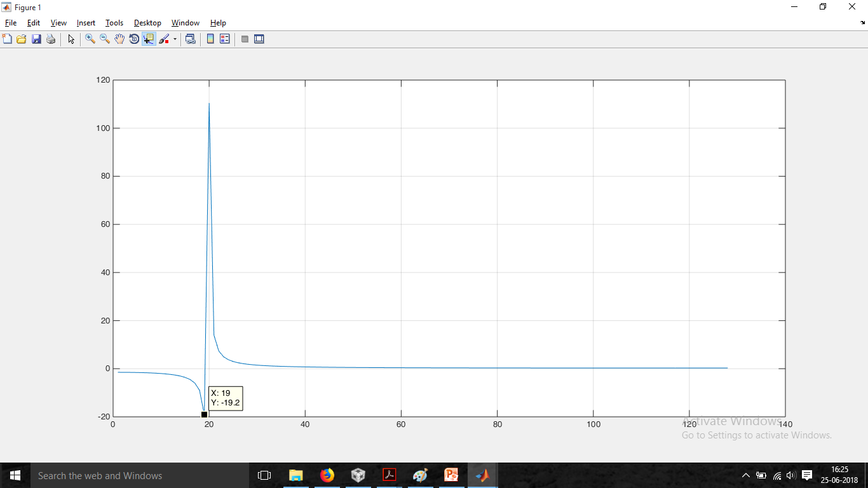This screenshot has width=868, height=488.
Task: Open the cube-shaped app on the taskbar
Action: tap(358, 475)
